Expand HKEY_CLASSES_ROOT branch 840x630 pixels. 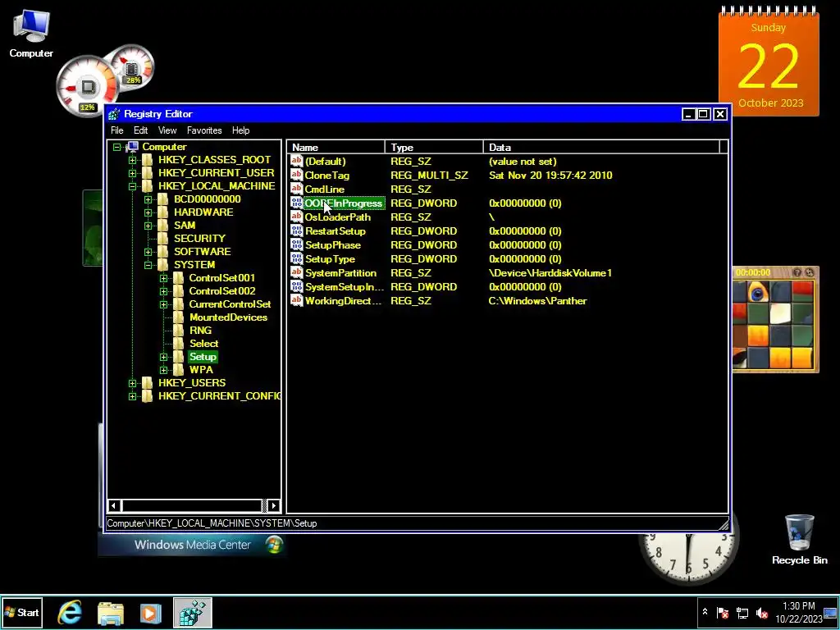[x=132, y=160]
